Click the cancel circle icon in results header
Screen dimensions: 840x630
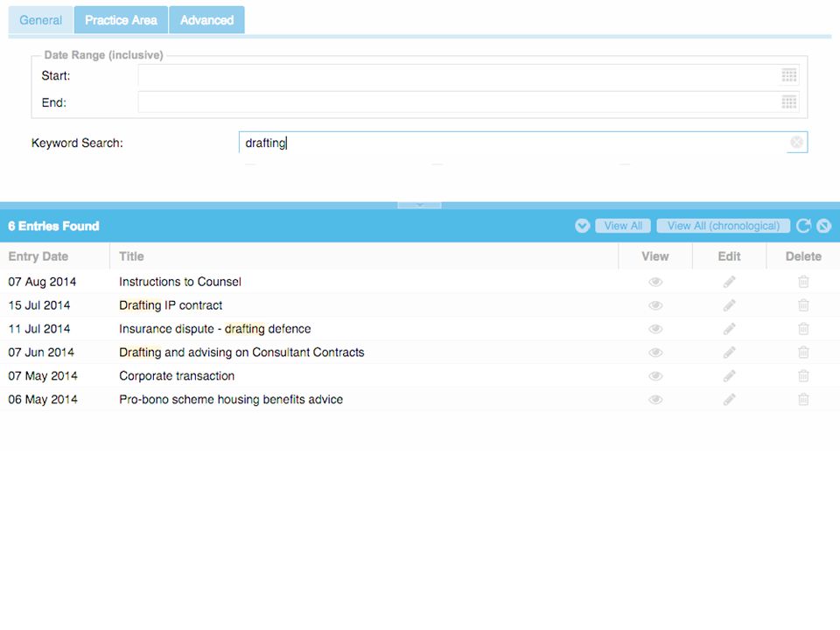[824, 226]
